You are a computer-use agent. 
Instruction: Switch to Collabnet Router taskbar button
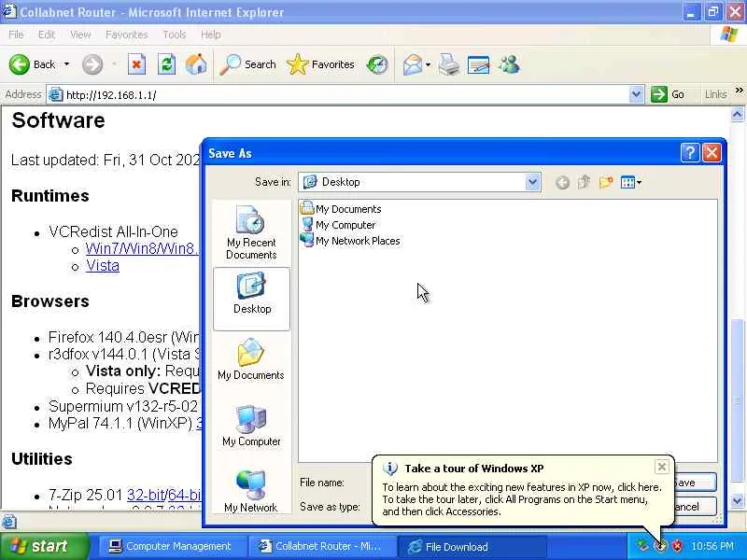click(x=321, y=546)
